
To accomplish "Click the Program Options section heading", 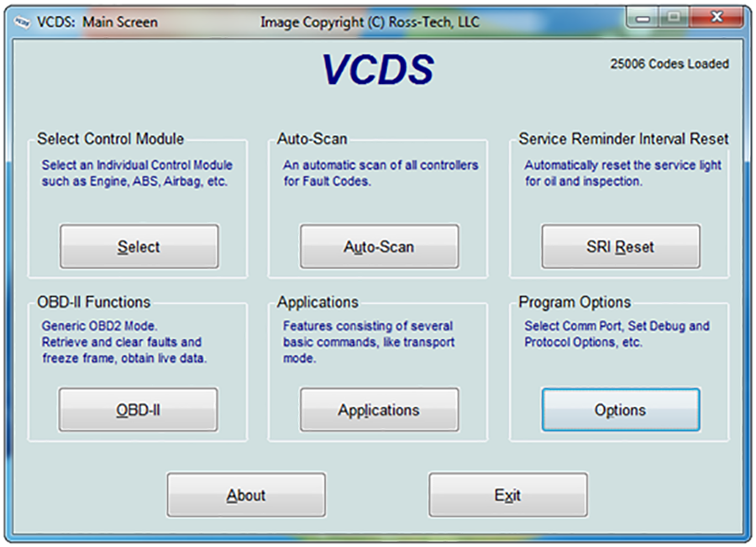I will pos(574,302).
